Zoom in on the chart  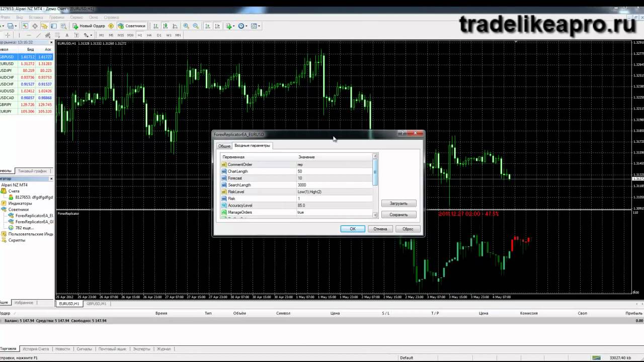pyautogui.click(x=186, y=26)
